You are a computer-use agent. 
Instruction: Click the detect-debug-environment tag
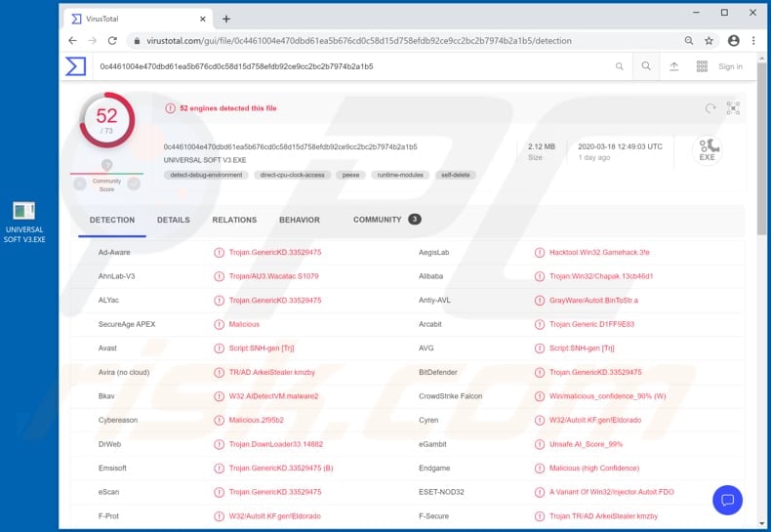click(x=206, y=175)
